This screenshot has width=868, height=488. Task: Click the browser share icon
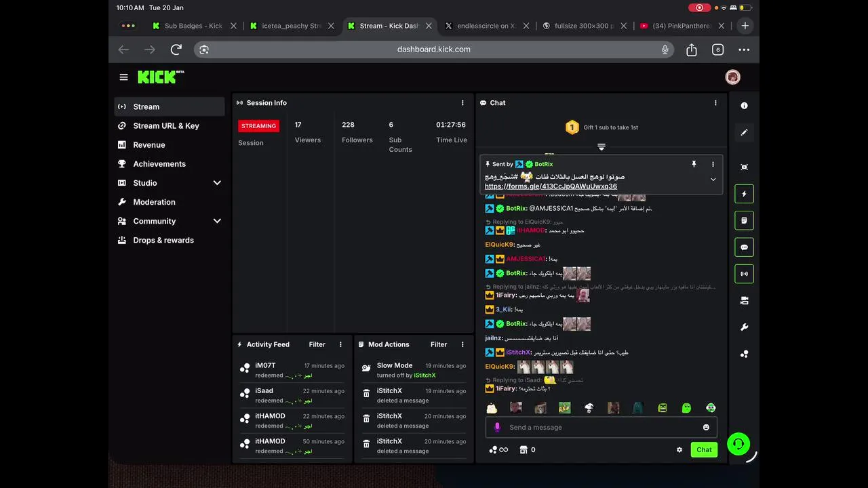coord(692,49)
